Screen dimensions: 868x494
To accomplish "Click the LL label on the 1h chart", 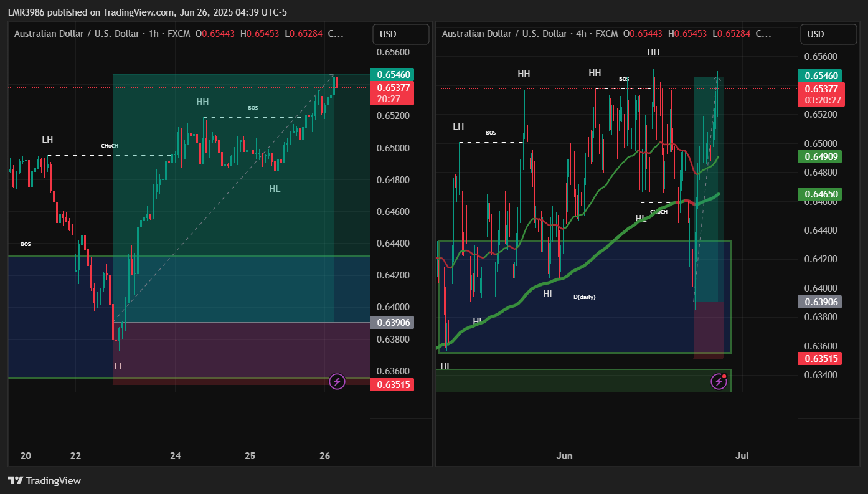I will click(119, 366).
